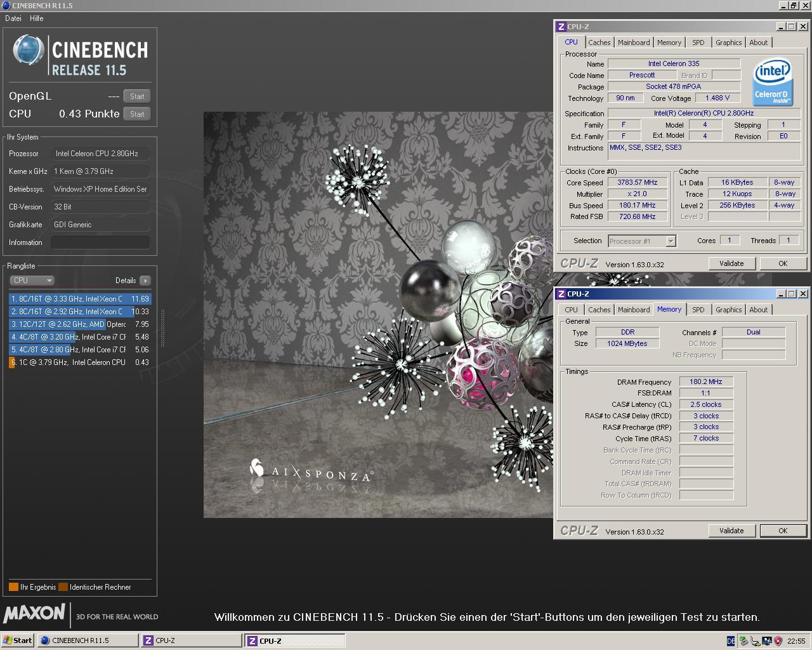This screenshot has height=650, width=812.
Task: Click the system clock showing 22:55
Action: pyautogui.click(x=796, y=641)
